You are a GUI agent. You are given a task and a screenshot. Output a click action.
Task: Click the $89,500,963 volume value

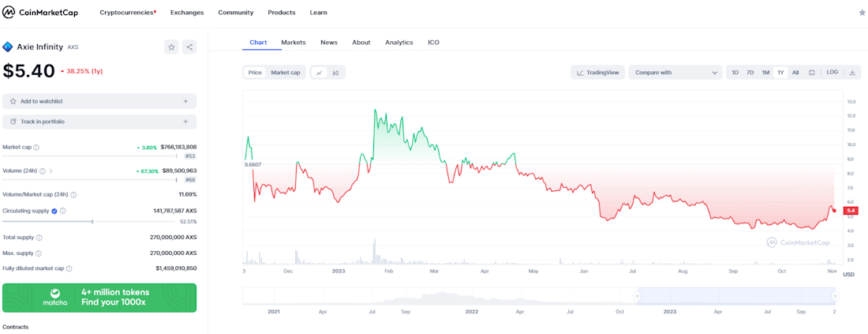pyautogui.click(x=179, y=171)
